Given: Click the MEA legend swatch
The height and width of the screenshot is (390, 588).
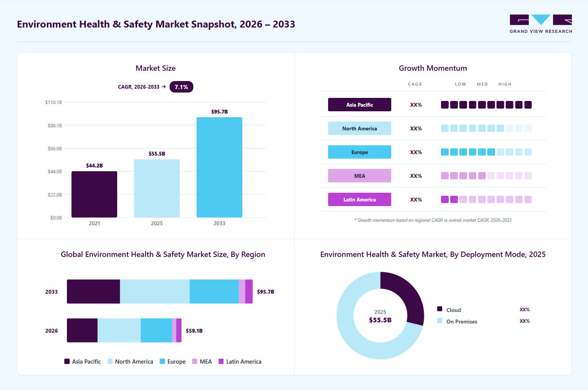Looking at the screenshot, I should [x=194, y=361].
